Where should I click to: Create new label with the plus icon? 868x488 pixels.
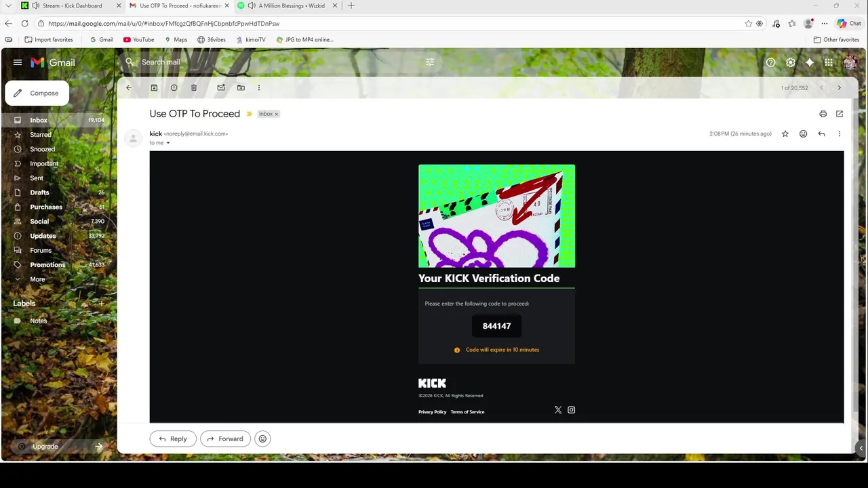pos(102,304)
